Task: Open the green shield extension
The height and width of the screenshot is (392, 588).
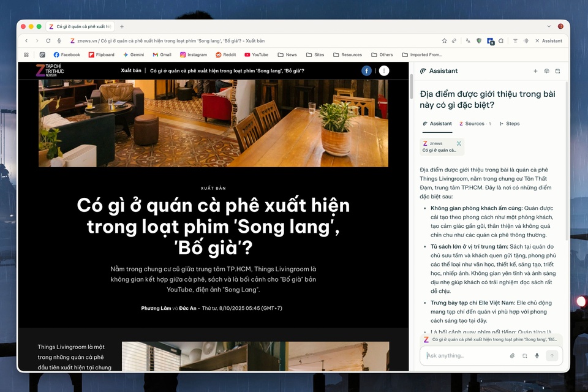Action: tap(479, 40)
